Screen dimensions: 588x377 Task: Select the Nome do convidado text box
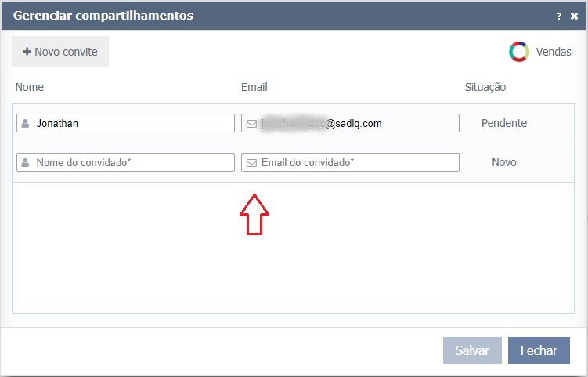tap(133, 162)
